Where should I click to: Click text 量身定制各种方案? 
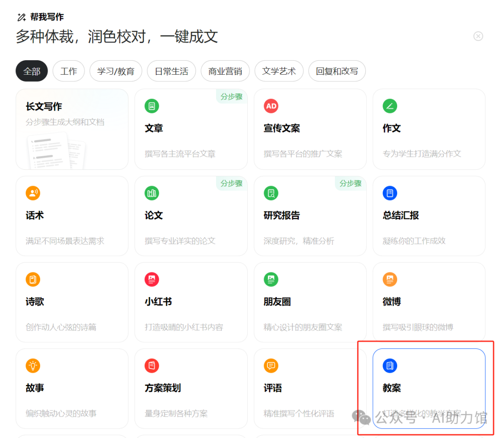click(x=176, y=414)
